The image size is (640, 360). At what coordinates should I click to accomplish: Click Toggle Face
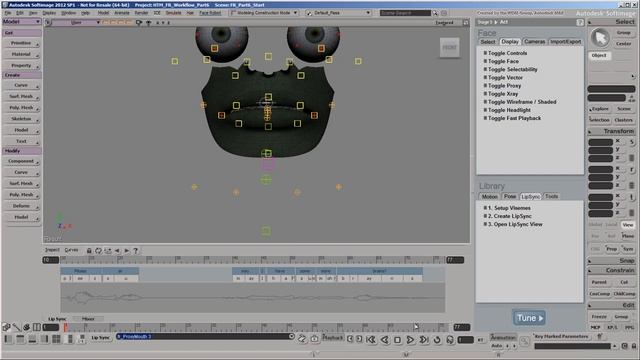pos(503,61)
